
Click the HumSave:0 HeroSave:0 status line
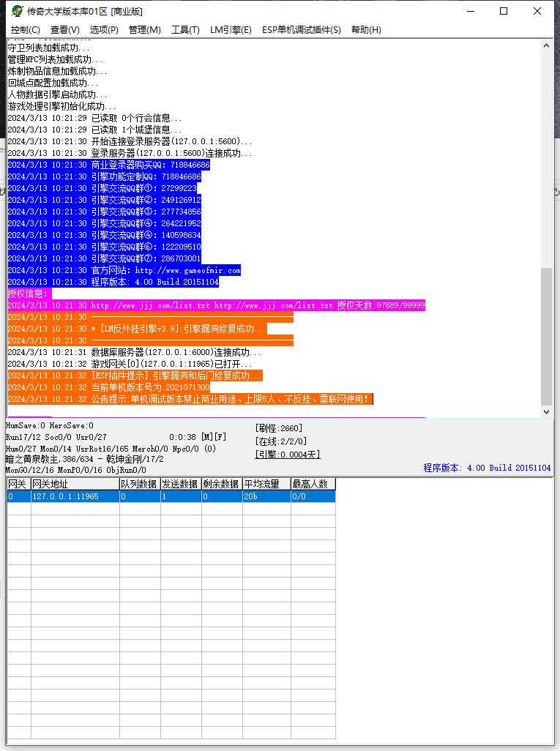click(x=50, y=426)
